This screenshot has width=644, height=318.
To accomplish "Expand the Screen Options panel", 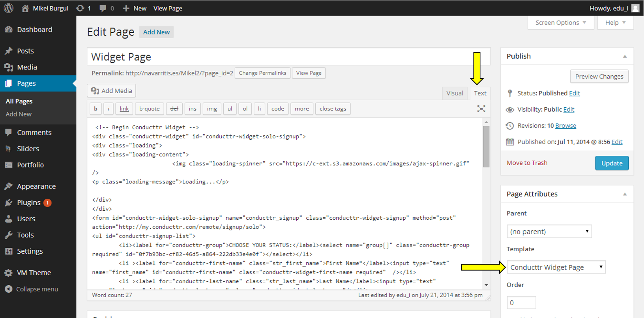I will pyautogui.click(x=561, y=23).
